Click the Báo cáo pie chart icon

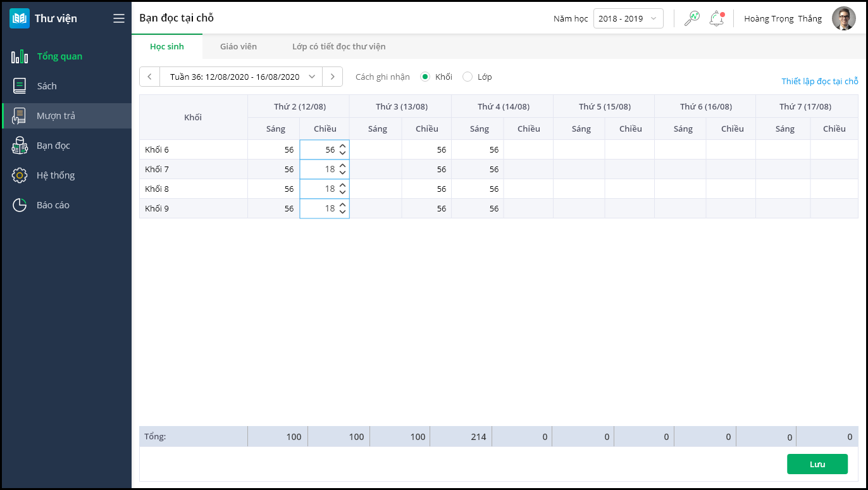tap(20, 205)
